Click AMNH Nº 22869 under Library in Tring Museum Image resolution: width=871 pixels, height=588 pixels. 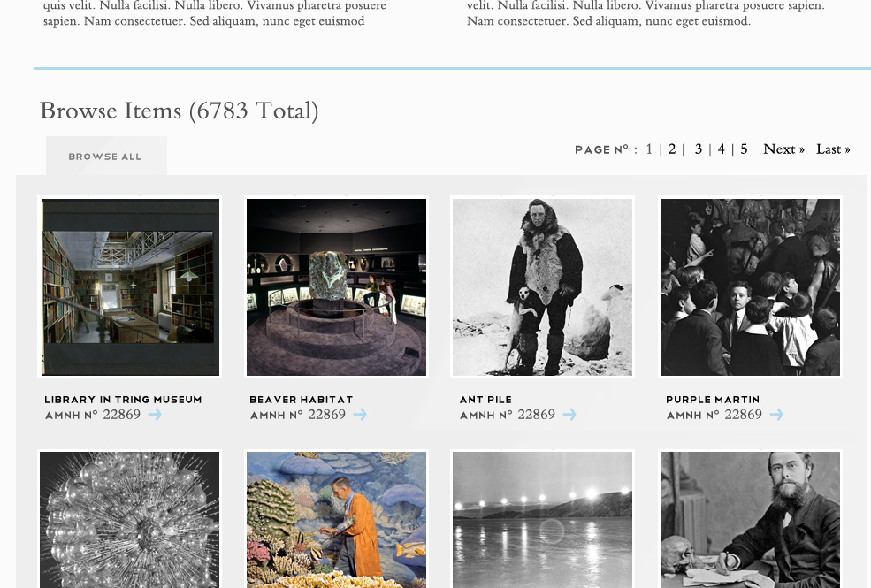[93, 415]
